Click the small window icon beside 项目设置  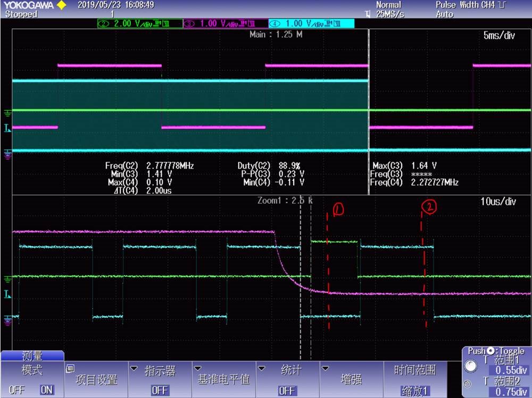[x=70, y=369]
